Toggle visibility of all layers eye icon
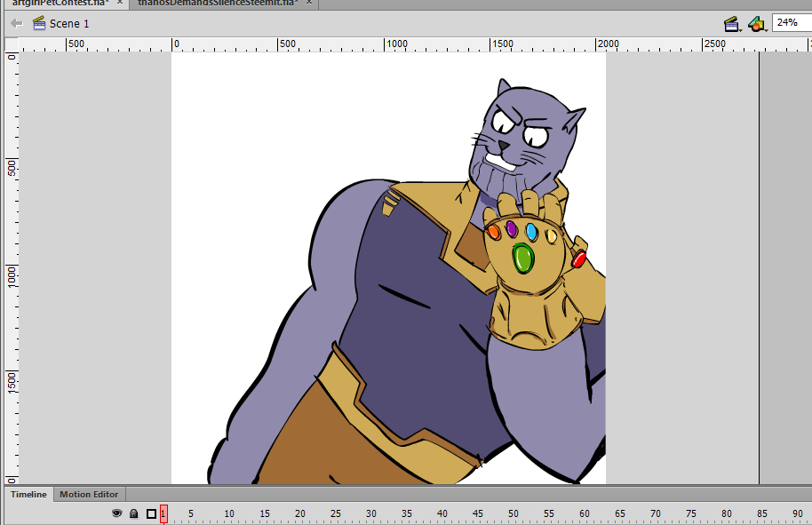 [x=117, y=513]
